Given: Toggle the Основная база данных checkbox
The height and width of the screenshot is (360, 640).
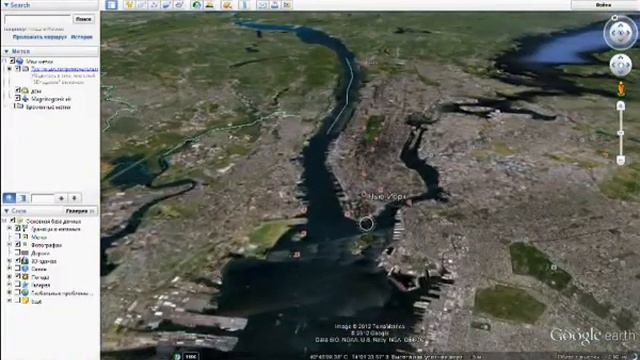Looking at the screenshot, I should [13, 221].
